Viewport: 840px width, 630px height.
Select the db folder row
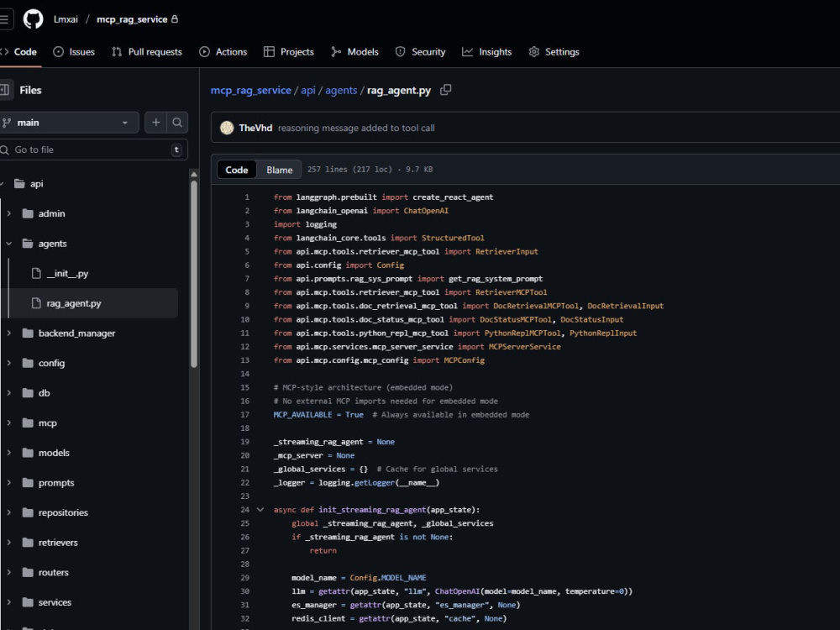(x=89, y=392)
